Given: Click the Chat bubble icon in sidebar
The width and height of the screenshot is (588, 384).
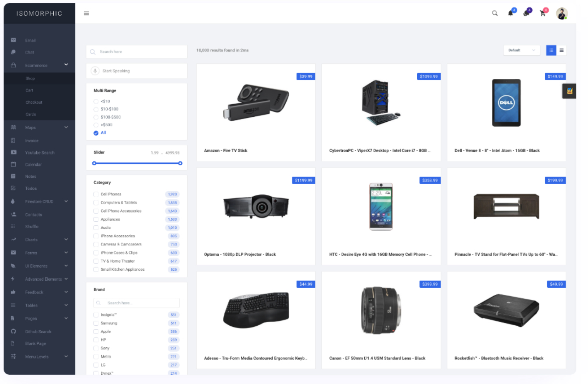Looking at the screenshot, I should tap(14, 52).
